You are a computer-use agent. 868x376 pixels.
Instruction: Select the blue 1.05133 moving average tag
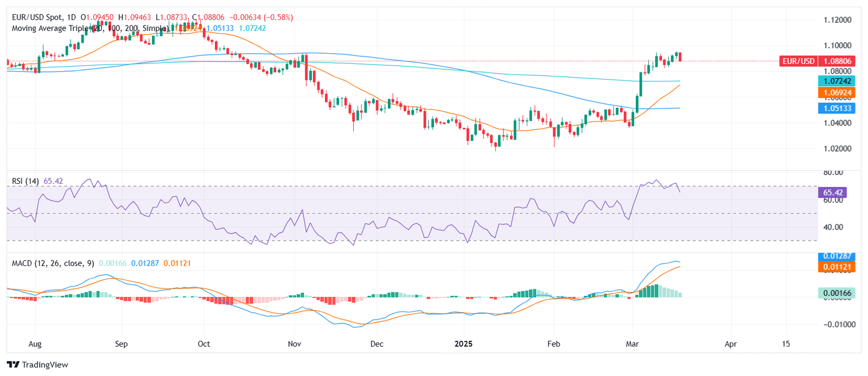coord(837,108)
